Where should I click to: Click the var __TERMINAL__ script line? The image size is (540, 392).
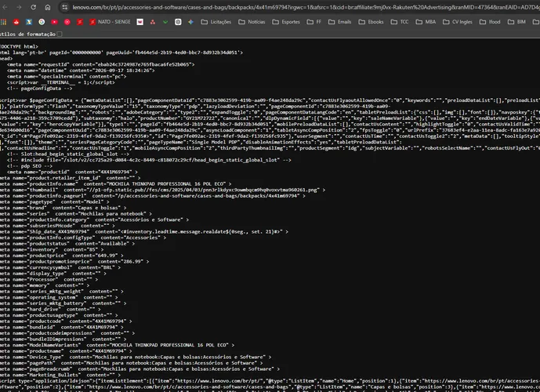[61, 82]
